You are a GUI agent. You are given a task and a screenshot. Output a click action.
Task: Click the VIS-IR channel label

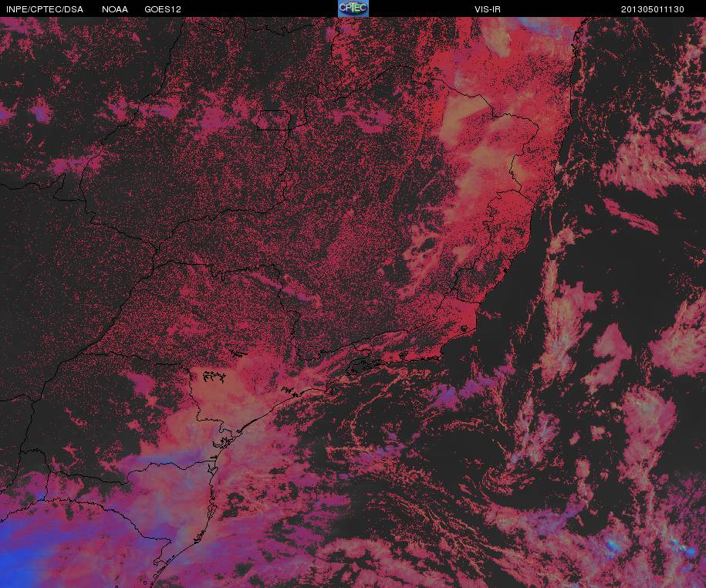[487, 9]
